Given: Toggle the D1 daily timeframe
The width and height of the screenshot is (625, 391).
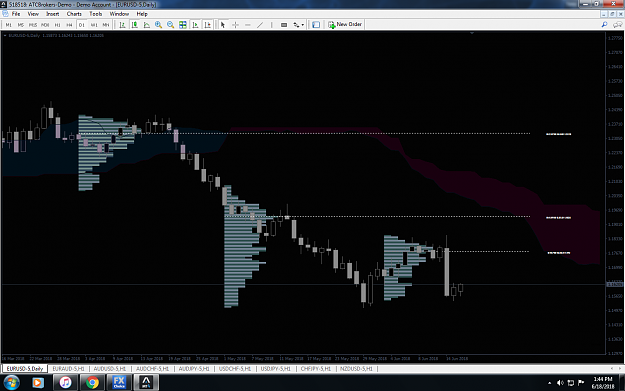Looking at the screenshot, I should tap(82, 25).
